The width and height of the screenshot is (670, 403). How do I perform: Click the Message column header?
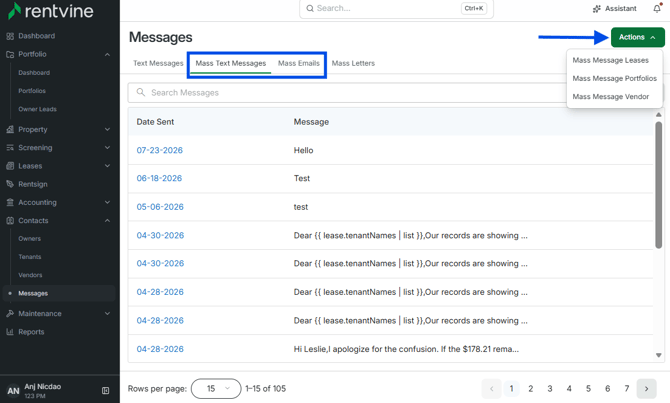coord(311,122)
